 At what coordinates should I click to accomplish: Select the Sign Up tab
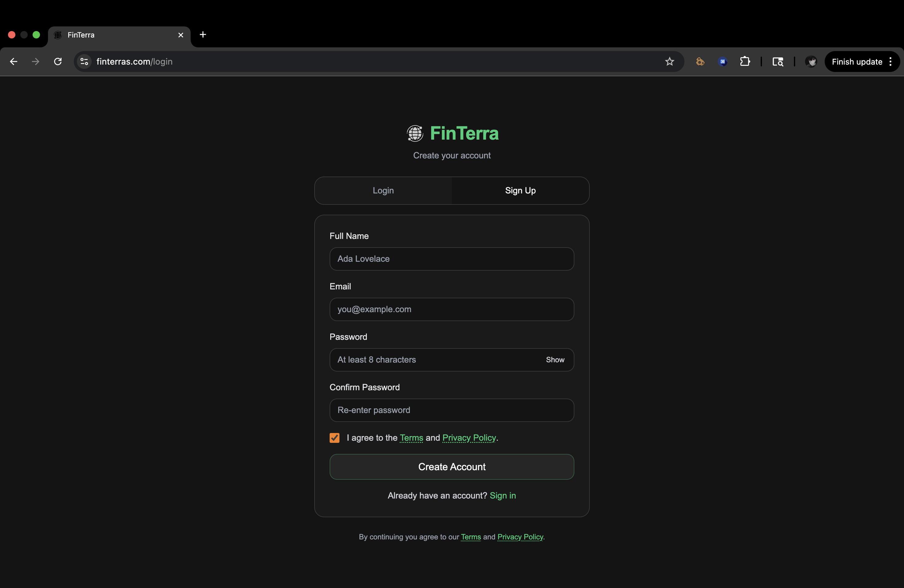[520, 191]
